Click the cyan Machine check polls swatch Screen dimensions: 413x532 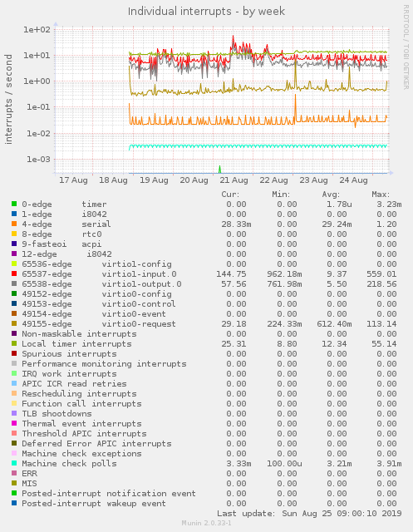pyautogui.click(x=14, y=463)
